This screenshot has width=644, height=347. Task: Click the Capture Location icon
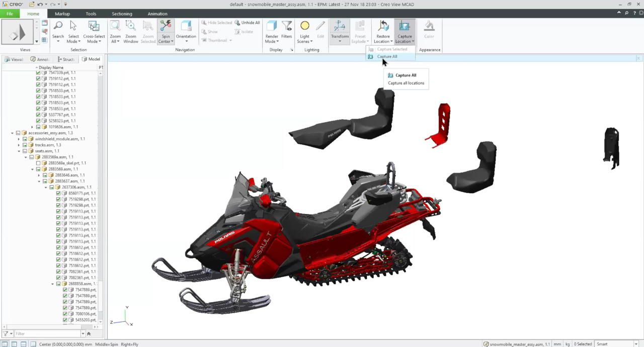coord(405,26)
